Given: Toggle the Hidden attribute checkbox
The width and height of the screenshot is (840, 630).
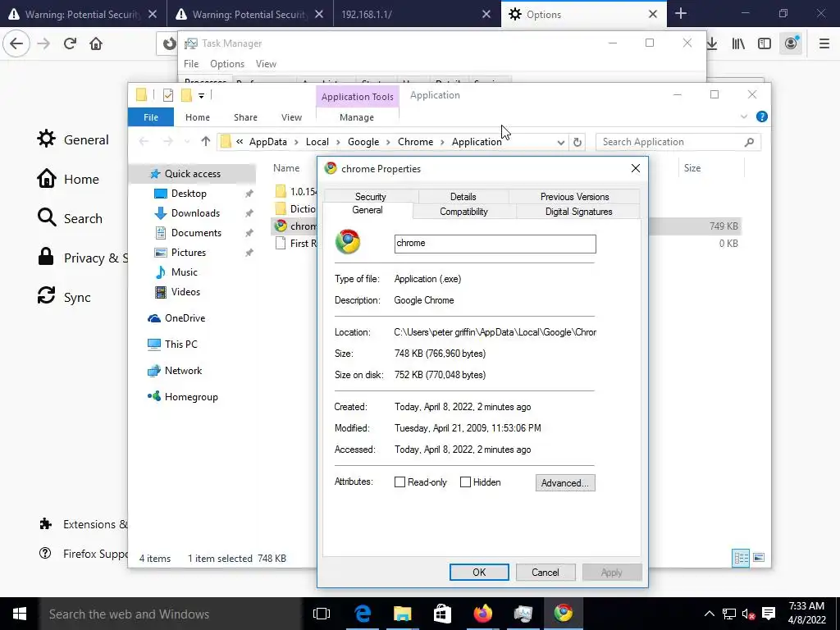Looking at the screenshot, I should pyautogui.click(x=466, y=482).
